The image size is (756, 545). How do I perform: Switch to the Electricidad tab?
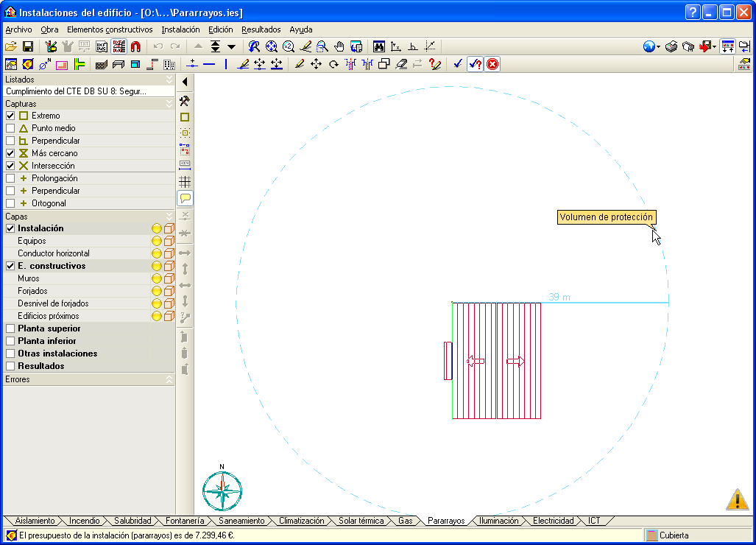(x=553, y=521)
